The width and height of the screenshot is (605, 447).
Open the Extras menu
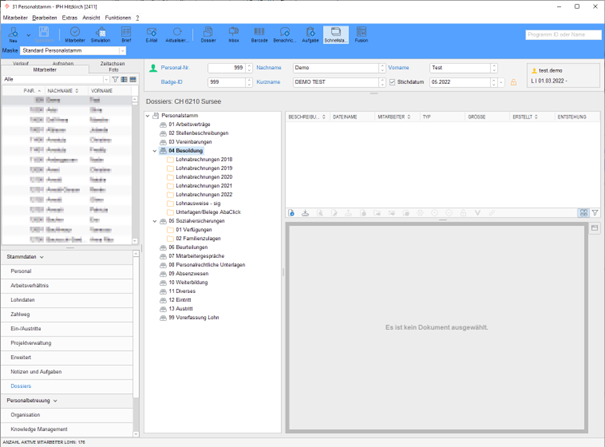(x=69, y=18)
